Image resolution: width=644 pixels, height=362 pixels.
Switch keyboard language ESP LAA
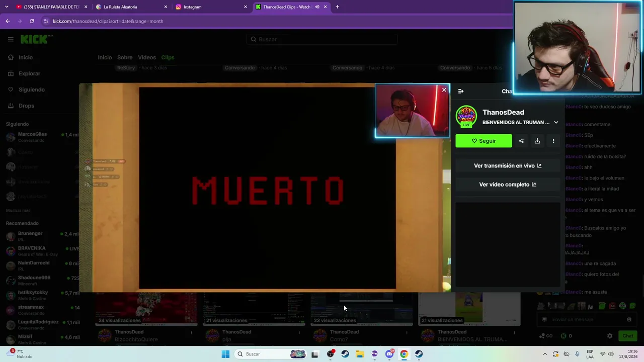[590, 354]
